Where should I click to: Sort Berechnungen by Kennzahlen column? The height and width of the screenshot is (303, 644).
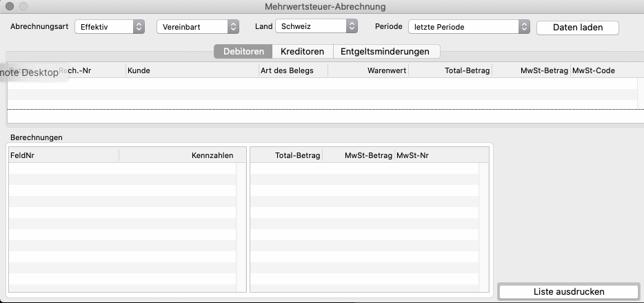[x=178, y=156]
